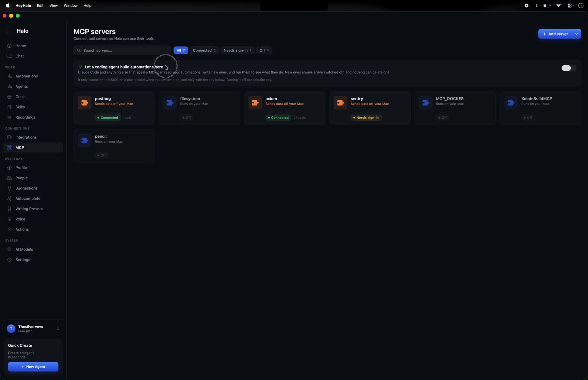Screen dimensions: 588x380
Task: Expand the Thesilvervevo account switcher
Action: (58, 329)
